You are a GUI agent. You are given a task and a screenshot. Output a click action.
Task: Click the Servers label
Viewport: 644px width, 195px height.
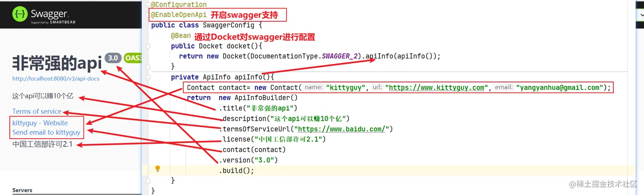22,190
